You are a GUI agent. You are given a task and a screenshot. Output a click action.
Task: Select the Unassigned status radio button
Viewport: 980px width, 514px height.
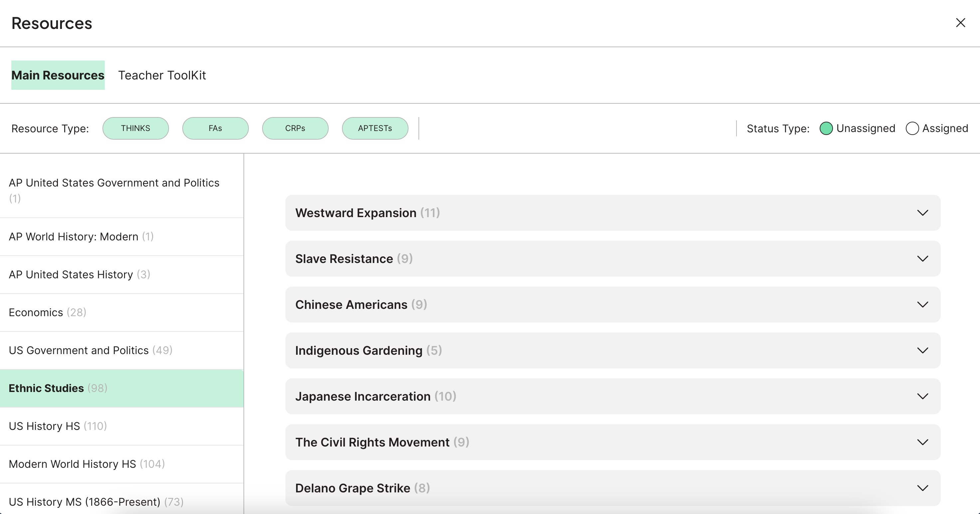(826, 128)
